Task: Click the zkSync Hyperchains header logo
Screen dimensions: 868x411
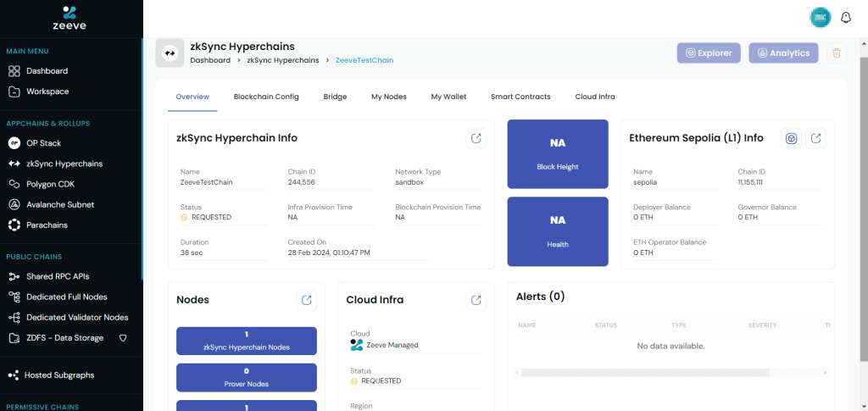Action: pyautogui.click(x=170, y=53)
